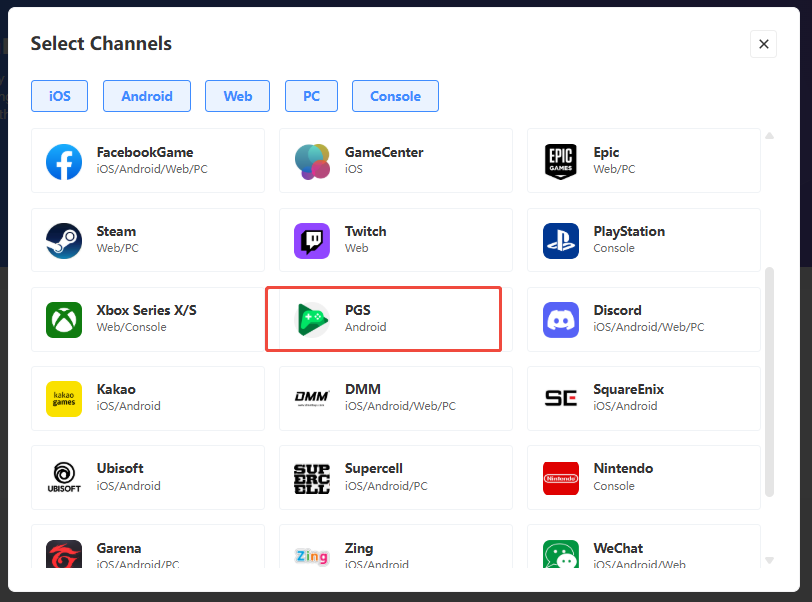Click 'Android' text under PGS

366,327
